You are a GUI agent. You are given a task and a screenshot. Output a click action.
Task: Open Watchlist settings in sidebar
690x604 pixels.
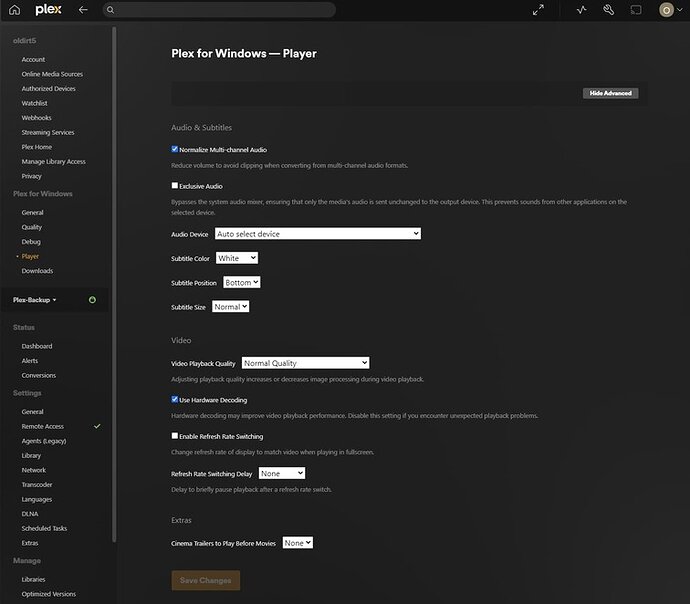coord(34,103)
